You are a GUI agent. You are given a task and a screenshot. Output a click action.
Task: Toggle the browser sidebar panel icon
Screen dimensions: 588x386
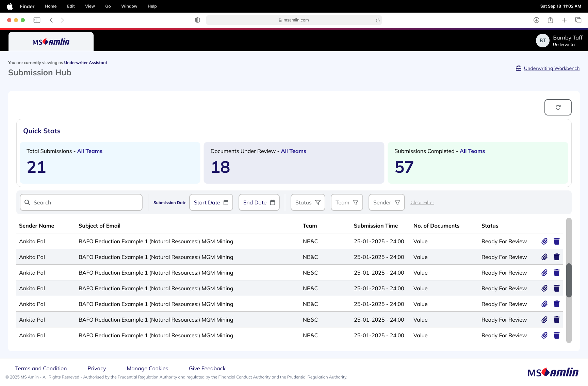click(37, 20)
